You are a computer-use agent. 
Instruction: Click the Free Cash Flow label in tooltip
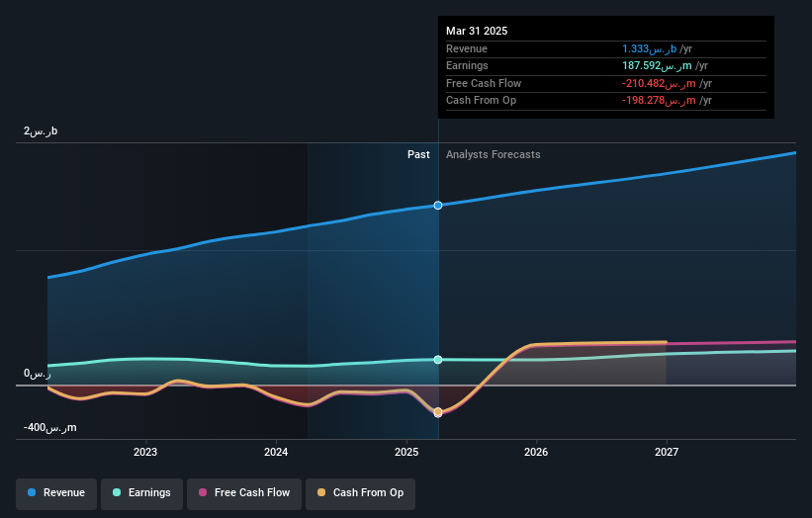484,83
